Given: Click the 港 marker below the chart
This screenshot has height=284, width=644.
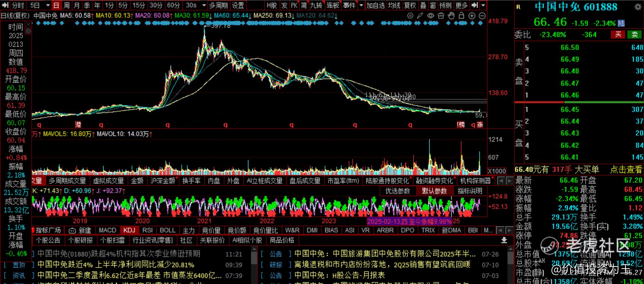Looking at the screenshot, I should [x=78, y=125].
